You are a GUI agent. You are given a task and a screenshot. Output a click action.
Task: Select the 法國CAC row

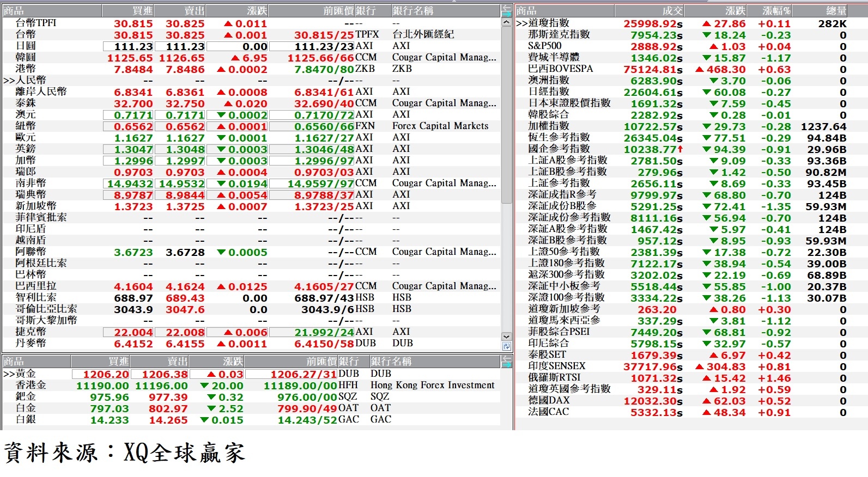tap(691, 412)
